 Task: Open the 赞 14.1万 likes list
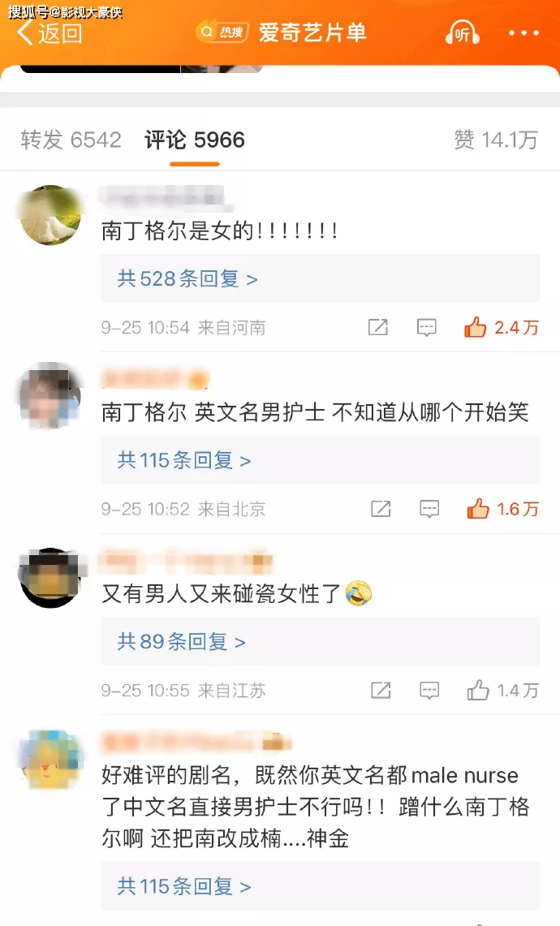pos(496,140)
